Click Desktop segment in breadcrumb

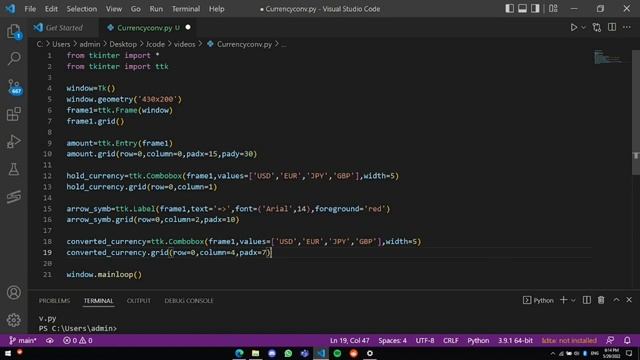123,44
